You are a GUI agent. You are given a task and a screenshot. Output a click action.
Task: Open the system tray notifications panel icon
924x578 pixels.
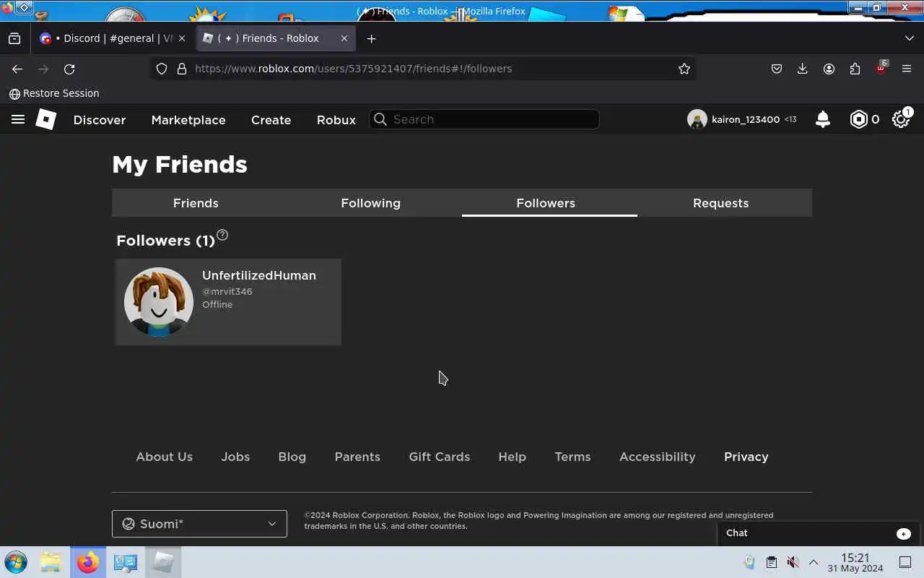tap(905, 562)
